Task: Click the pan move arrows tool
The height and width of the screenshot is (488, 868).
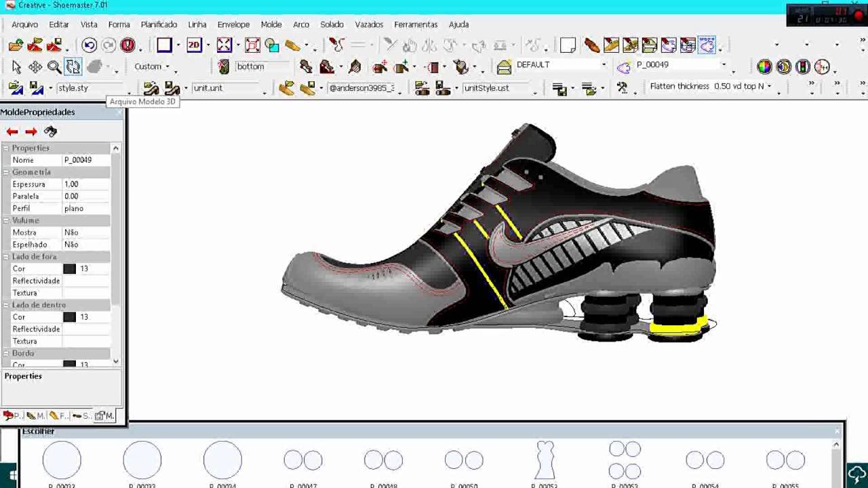Action: pyautogui.click(x=35, y=66)
